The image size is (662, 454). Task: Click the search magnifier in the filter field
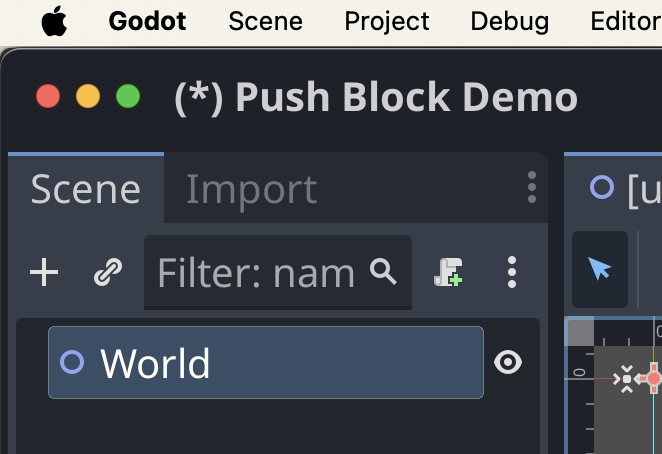(383, 272)
